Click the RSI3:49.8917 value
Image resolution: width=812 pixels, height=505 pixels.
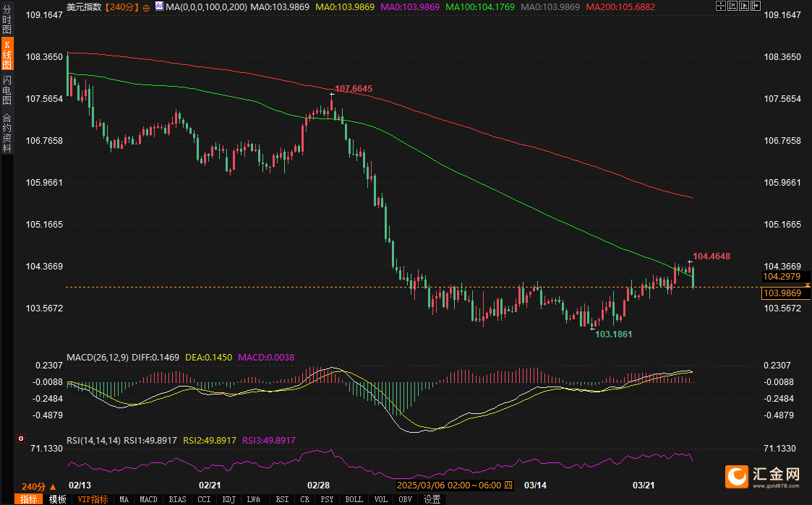coord(269,441)
